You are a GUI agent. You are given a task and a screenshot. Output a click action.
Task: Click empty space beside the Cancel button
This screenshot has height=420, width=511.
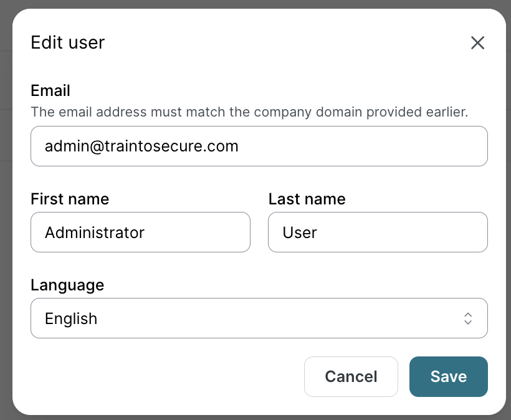point(162,376)
